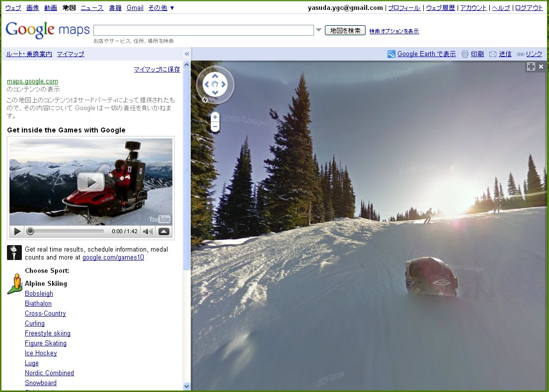Screen dimensions: 549x392
Task: Collapse the left side panel
Action: [187, 54]
